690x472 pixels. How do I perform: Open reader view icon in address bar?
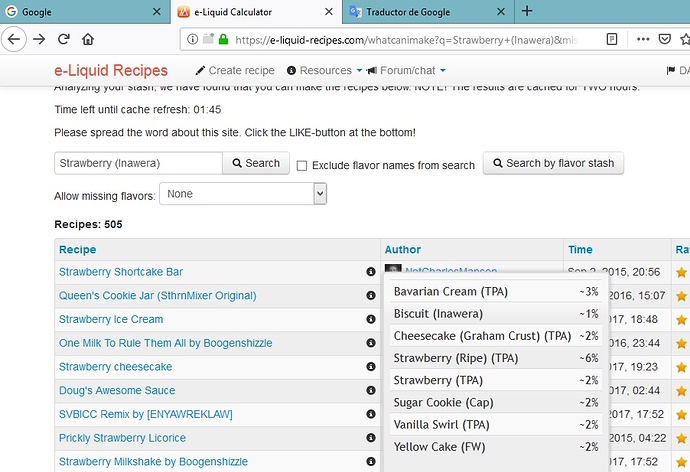pos(612,40)
